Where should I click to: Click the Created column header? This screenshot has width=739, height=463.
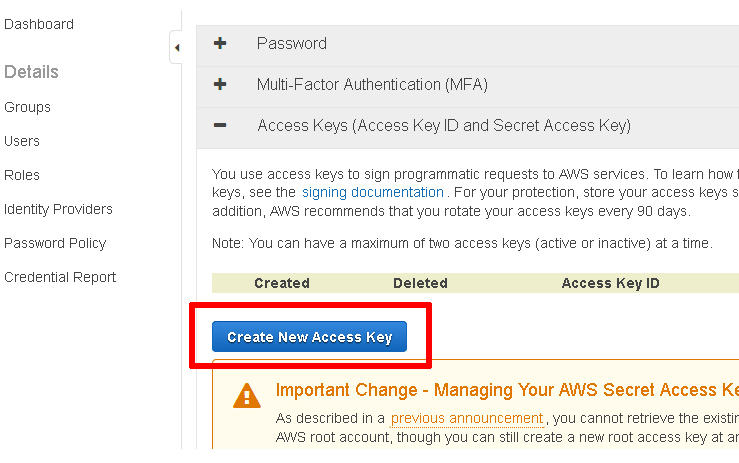click(x=282, y=283)
